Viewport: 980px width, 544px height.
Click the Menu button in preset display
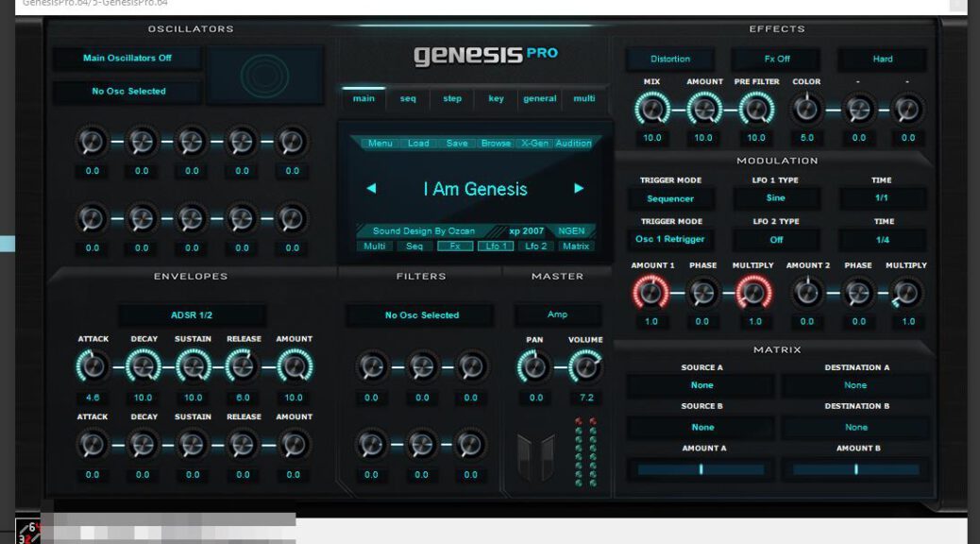[380, 144]
